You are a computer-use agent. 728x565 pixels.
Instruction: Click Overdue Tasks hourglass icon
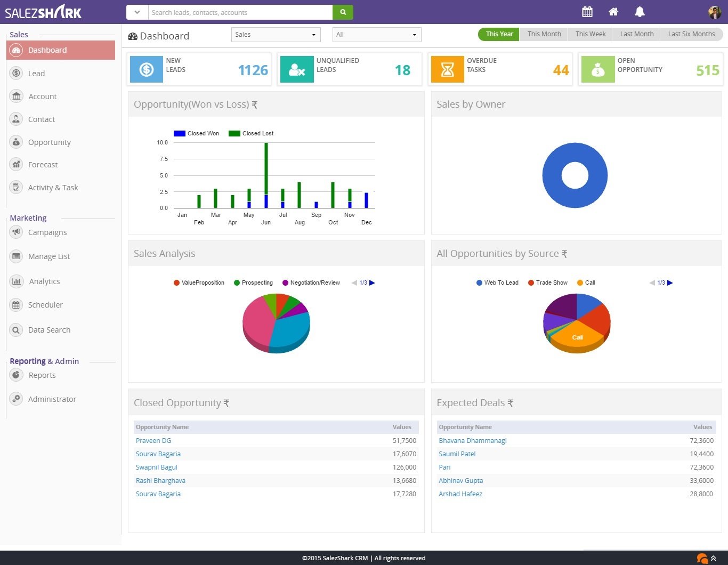448,69
